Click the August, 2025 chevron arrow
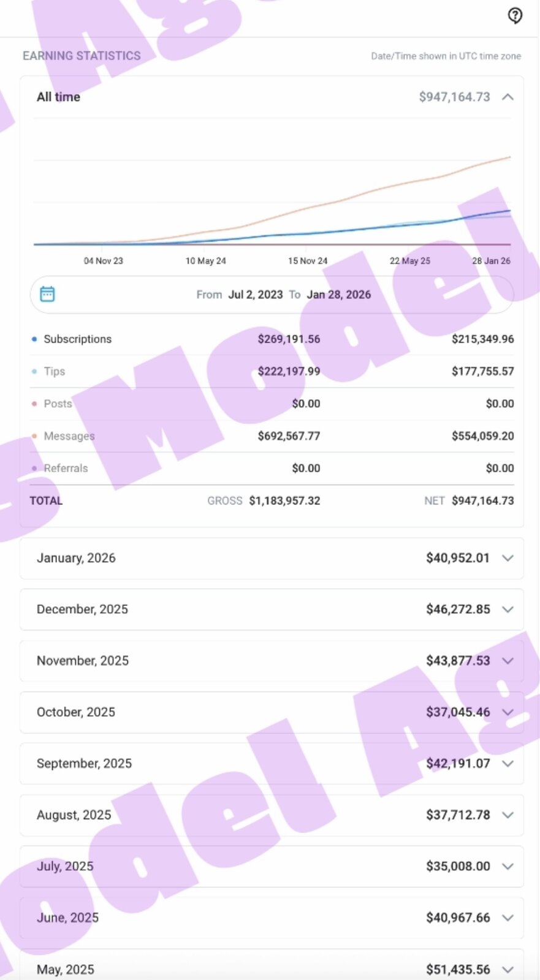The height and width of the screenshot is (980, 540). click(x=508, y=815)
